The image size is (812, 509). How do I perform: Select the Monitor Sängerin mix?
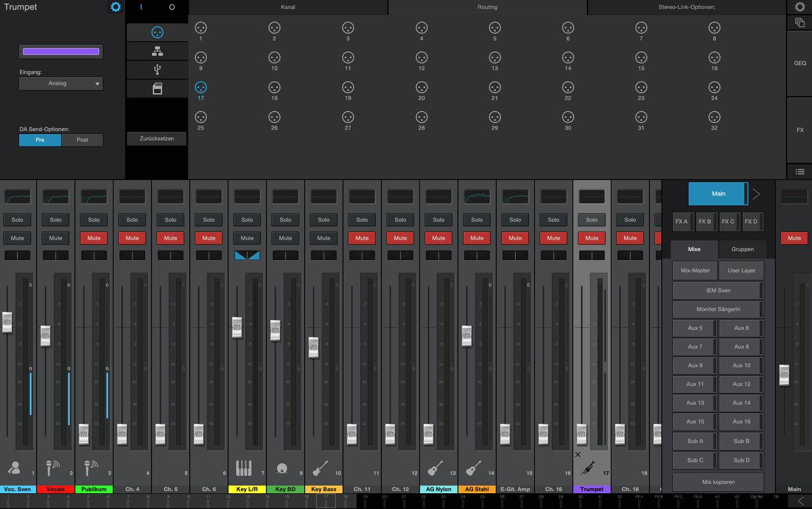point(718,309)
